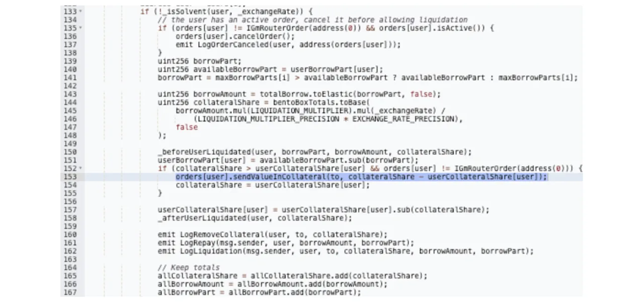Click the LogRemoveCollateral event name
Image resolution: width=644 pixels, height=303 pixels.
click(x=222, y=235)
